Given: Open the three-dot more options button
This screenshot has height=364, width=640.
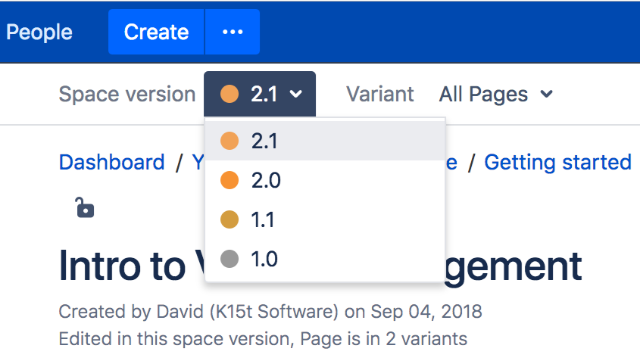Looking at the screenshot, I should point(233,32).
